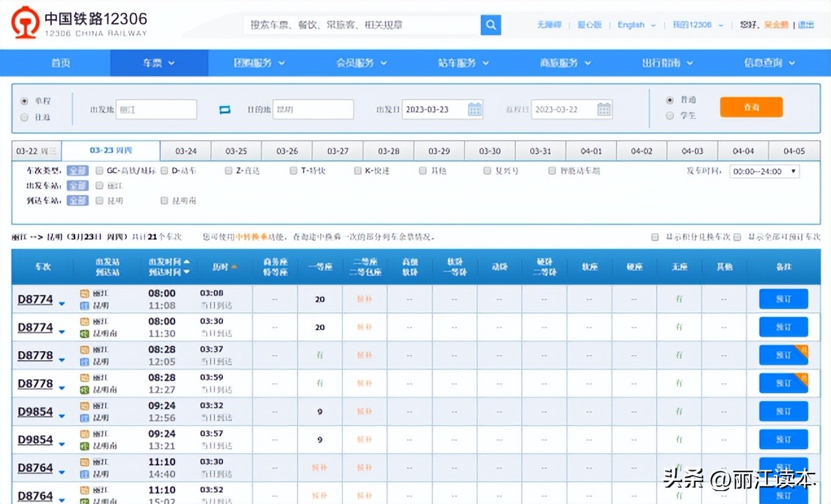Check the 昆明南 arrival station filter
This screenshot has width=831, height=504.
point(163,201)
